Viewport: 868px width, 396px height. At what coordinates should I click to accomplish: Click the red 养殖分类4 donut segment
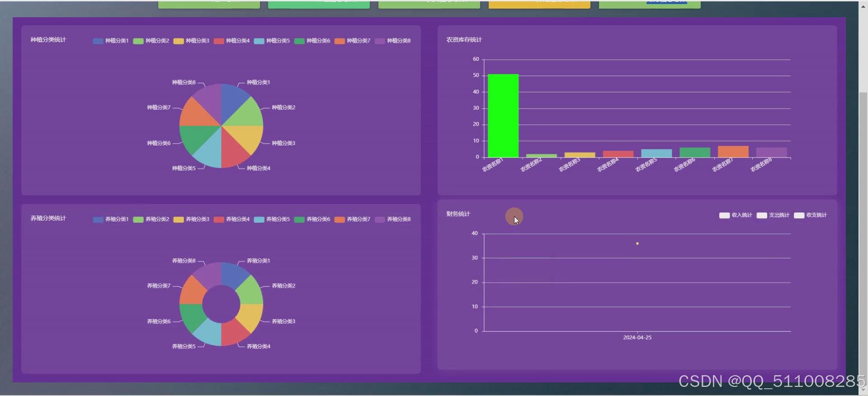tap(233, 334)
